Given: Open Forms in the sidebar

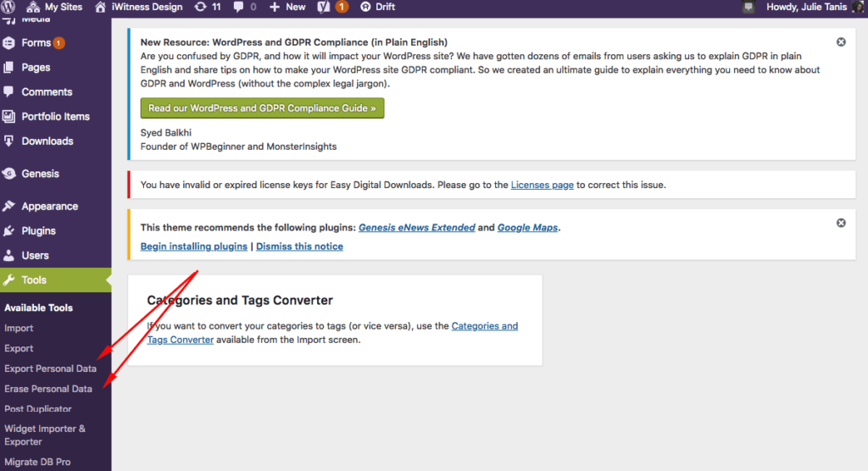Looking at the screenshot, I should (x=36, y=42).
